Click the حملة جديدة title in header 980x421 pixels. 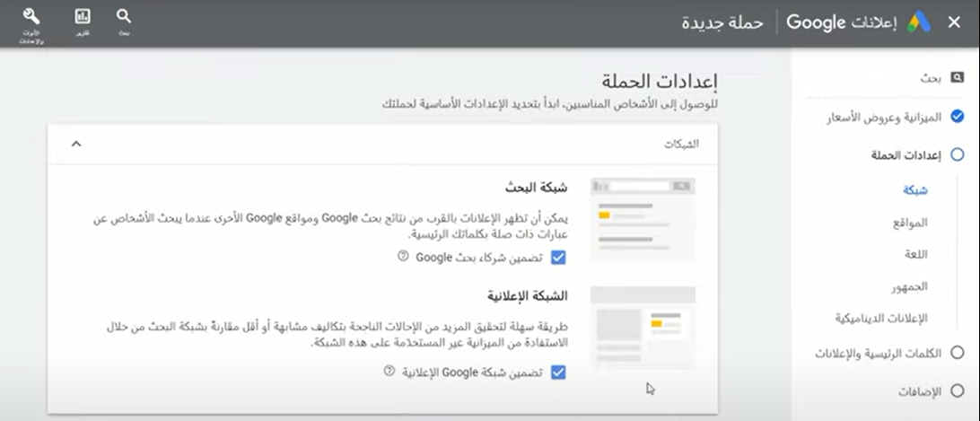point(722,22)
